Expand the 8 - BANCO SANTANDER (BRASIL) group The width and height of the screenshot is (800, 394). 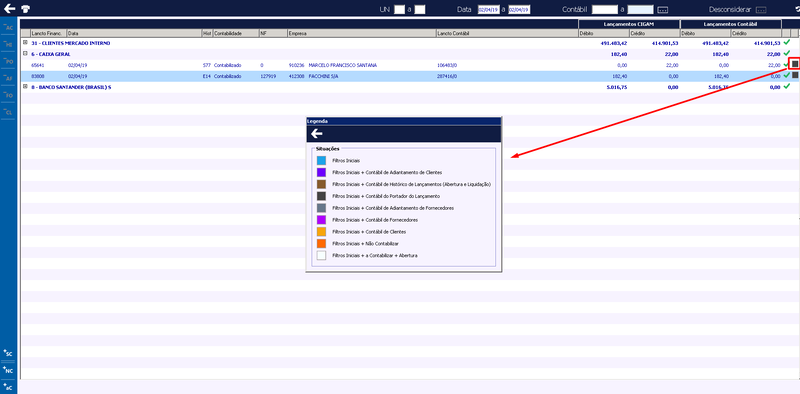coord(25,87)
